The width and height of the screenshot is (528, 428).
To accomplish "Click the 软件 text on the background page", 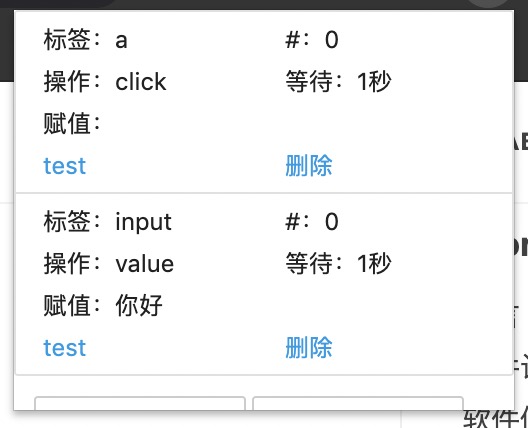I will 487,419.
